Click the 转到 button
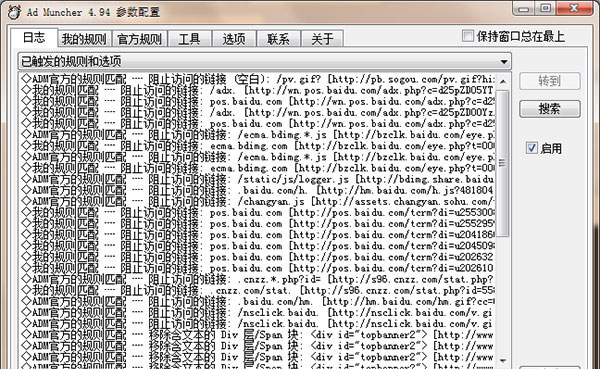The height and width of the screenshot is (369, 600). pyautogui.click(x=549, y=81)
